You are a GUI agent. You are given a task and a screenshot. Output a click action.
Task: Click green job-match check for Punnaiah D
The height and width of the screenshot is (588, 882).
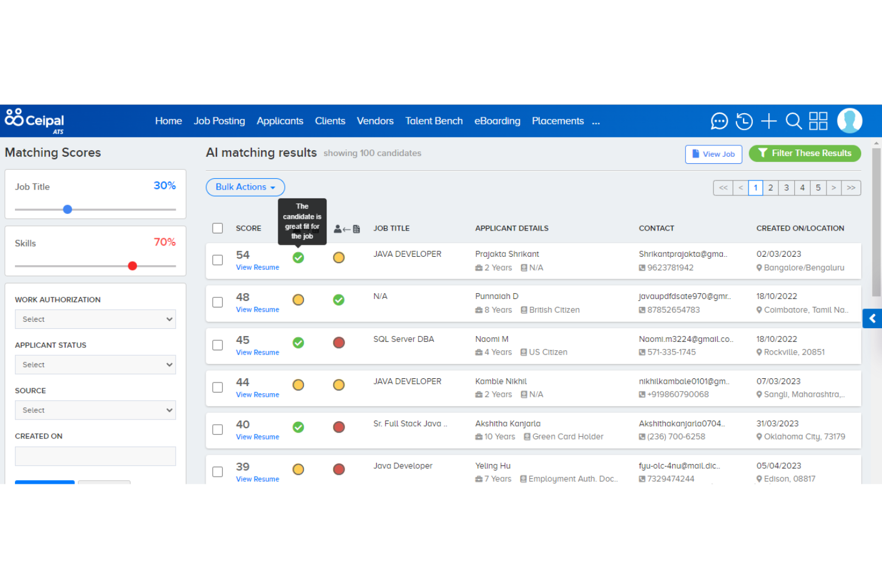339,300
